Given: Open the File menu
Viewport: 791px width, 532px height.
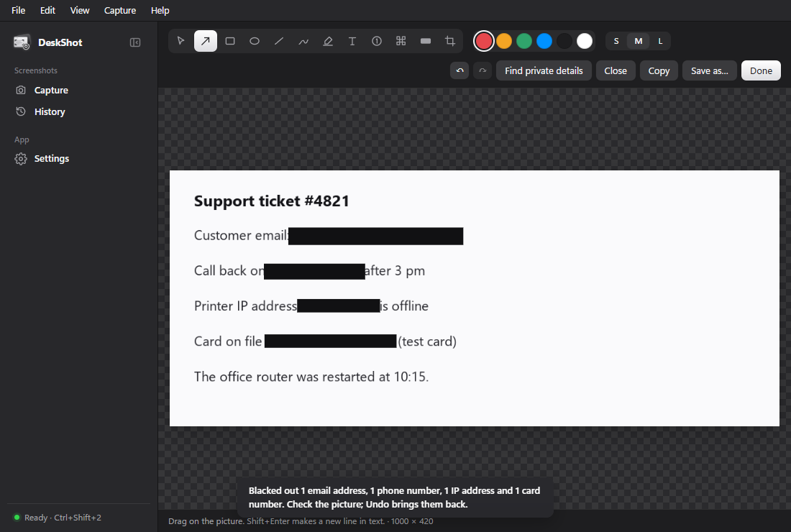Looking at the screenshot, I should [18, 11].
